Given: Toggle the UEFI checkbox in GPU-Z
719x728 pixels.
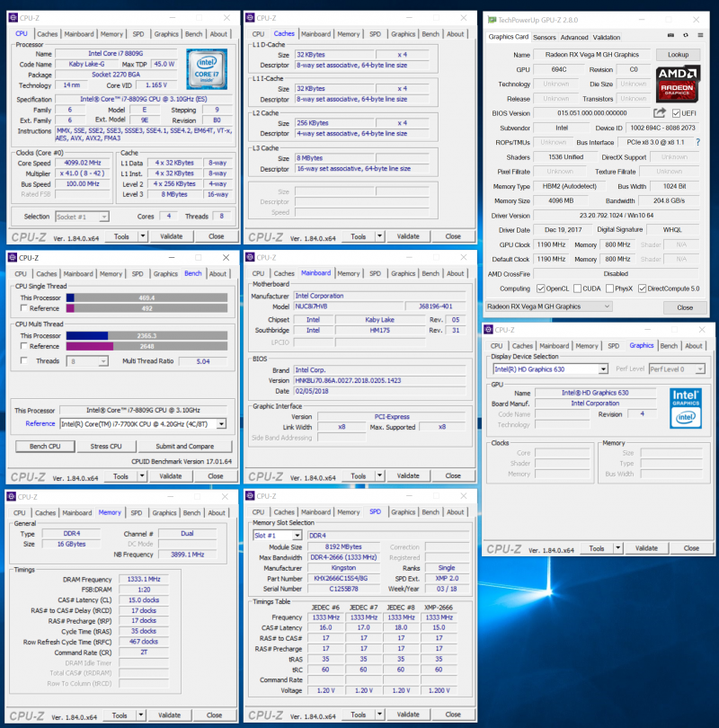Looking at the screenshot, I should point(676,113).
